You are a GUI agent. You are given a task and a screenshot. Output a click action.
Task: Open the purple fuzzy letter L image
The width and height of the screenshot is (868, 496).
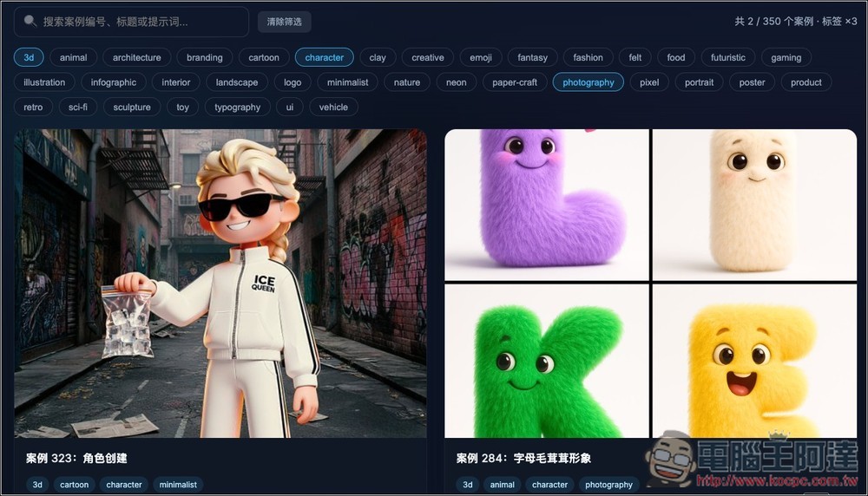click(x=547, y=205)
